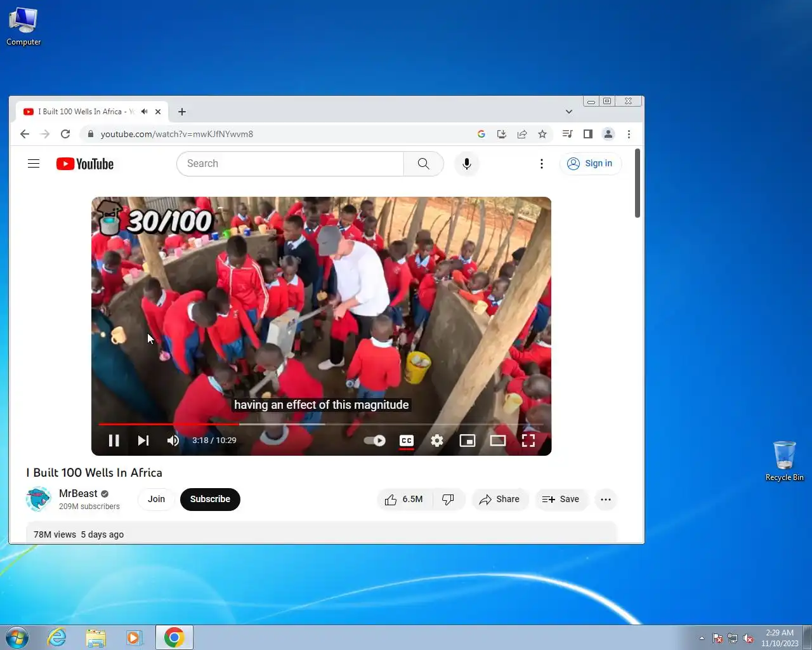Dislike this video
Viewport: 812px width, 650px height.
(x=449, y=500)
